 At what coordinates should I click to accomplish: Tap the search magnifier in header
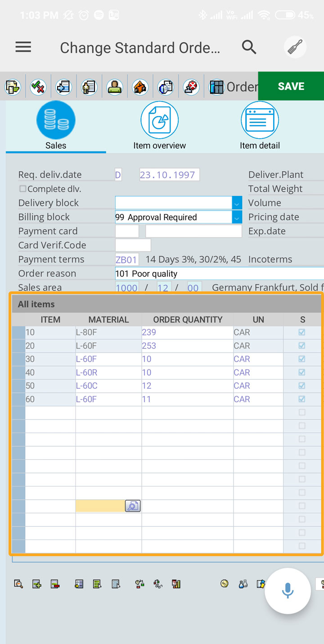click(x=249, y=47)
